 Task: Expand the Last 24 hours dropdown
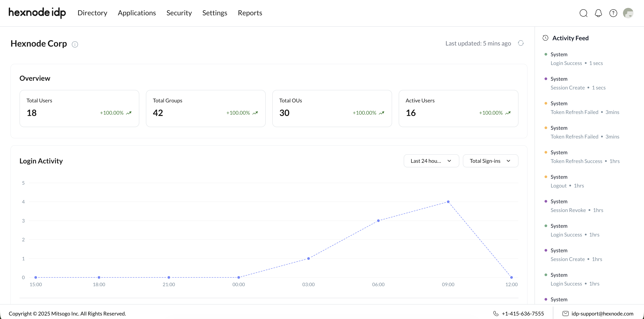pos(431,161)
